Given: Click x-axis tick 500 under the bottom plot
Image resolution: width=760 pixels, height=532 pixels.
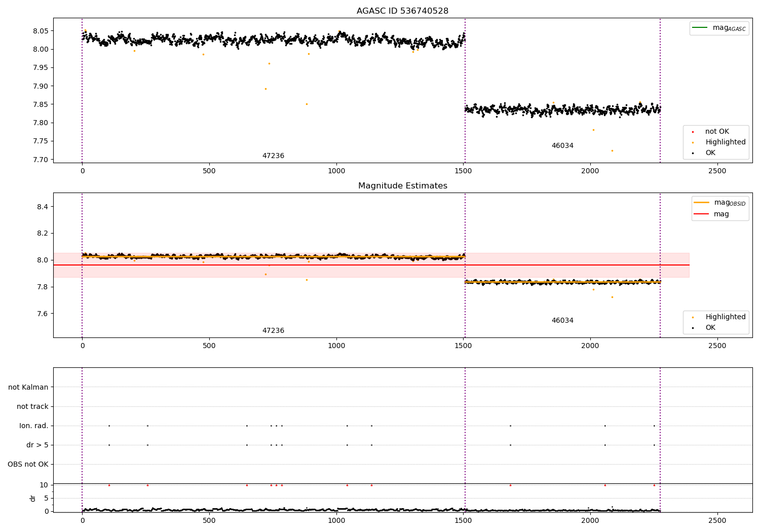Looking at the screenshot, I should pos(209,521).
